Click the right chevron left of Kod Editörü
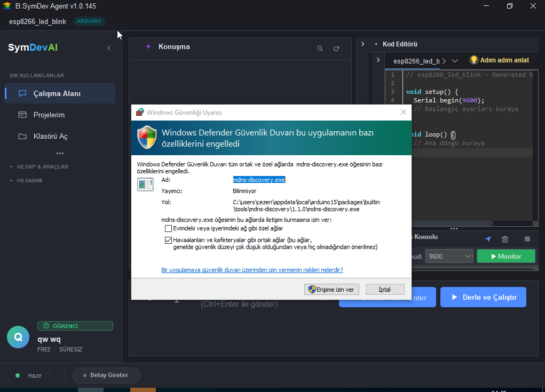Screen dimensions: 545x392 click(x=362, y=44)
